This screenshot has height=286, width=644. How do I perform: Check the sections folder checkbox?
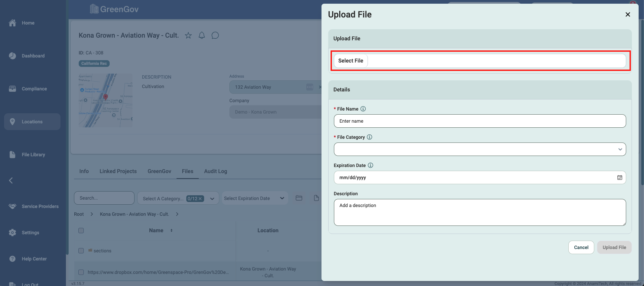[81, 251]
